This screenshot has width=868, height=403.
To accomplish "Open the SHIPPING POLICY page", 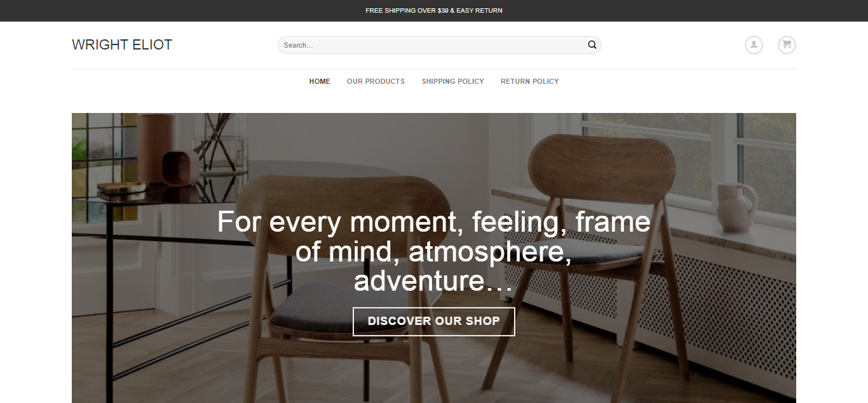I will [452, 81].
